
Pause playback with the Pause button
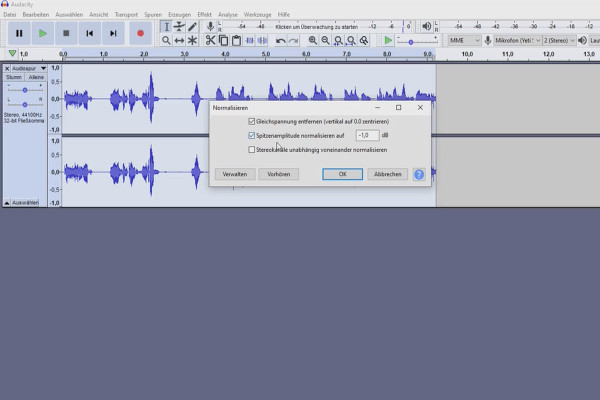point(19,33)
